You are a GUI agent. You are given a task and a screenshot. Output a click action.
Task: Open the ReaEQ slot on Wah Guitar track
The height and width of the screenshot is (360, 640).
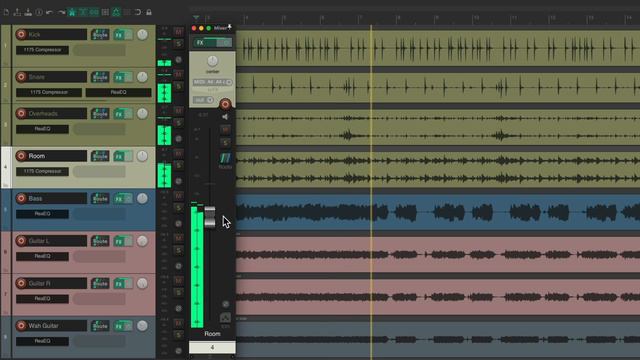pos(42,341)
